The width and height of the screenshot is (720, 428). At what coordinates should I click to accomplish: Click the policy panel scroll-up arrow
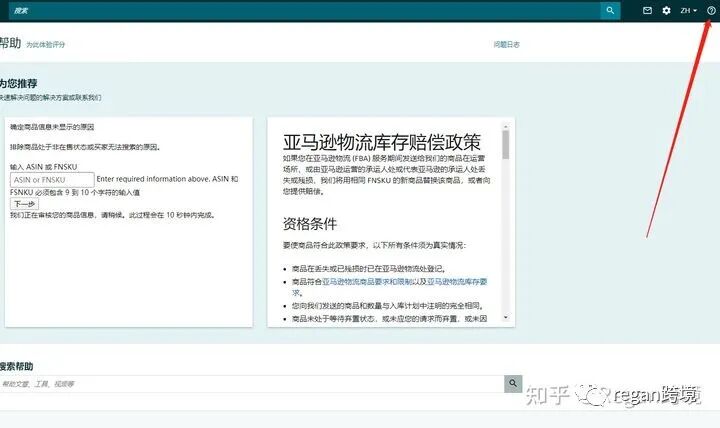506,126
